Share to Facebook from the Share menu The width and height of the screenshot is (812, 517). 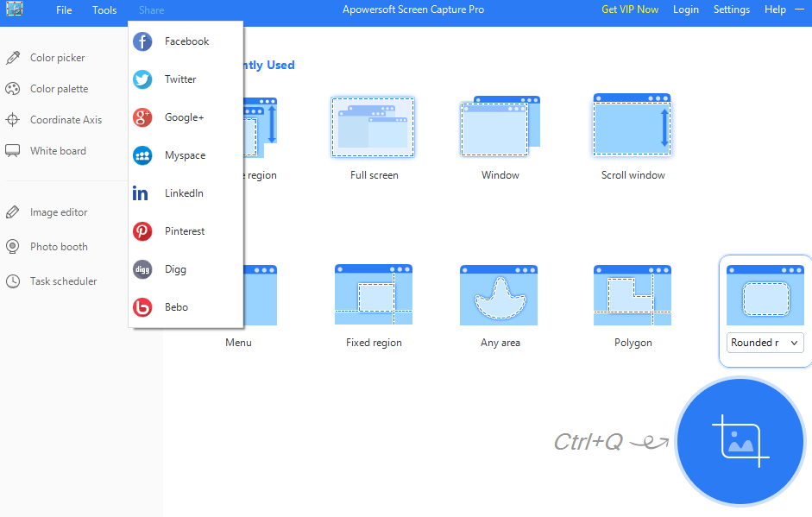coord(186,41)
